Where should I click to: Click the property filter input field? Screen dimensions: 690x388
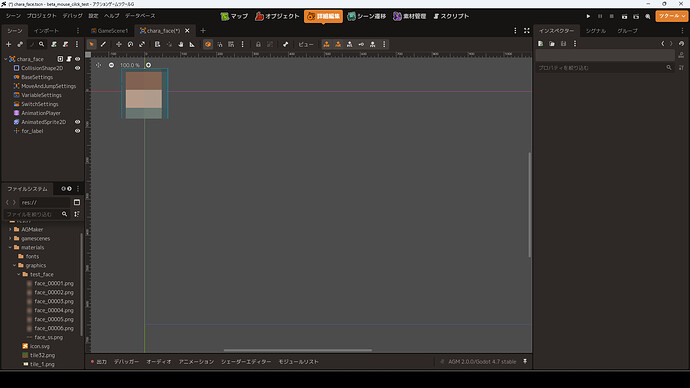click(x=605, y=68)
